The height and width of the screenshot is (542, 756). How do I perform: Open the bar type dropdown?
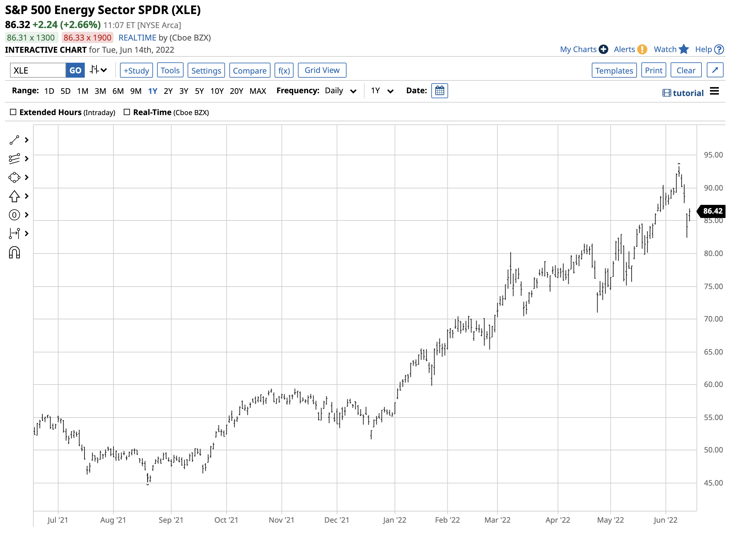click(99, 70)
